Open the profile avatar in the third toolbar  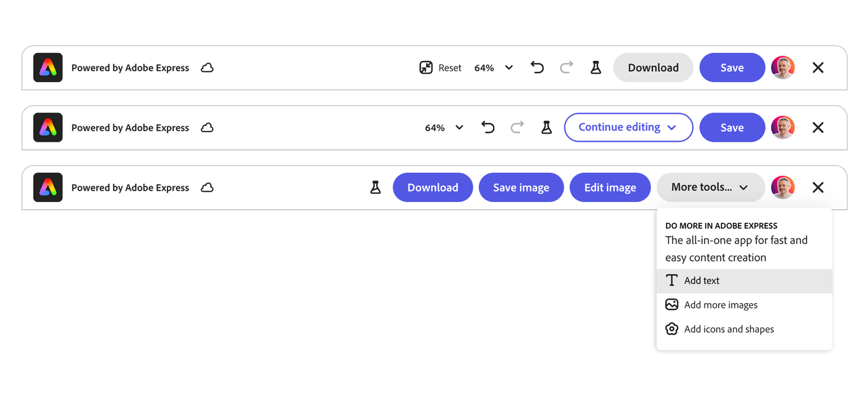click(x=783, y=188)
